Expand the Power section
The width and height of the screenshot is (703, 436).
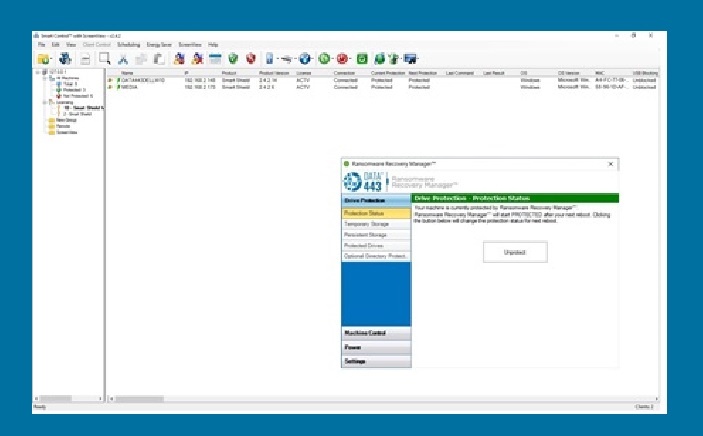[x=376, y=347]
